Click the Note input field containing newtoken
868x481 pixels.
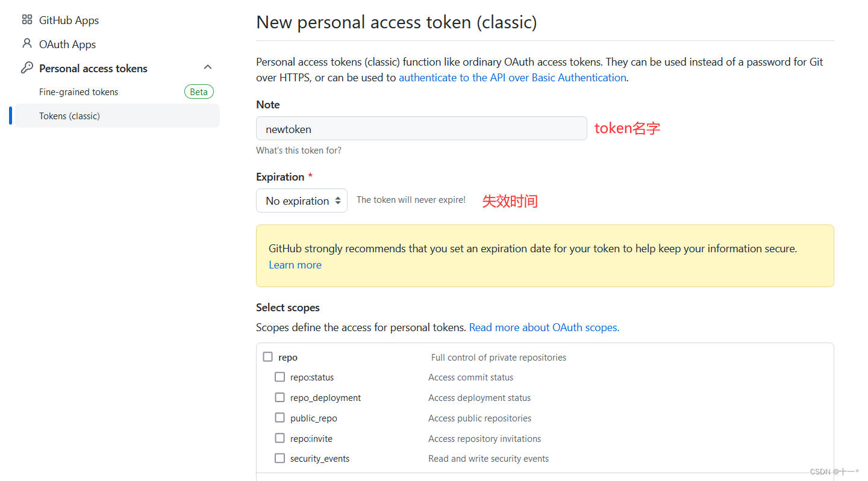click(x=421, y=129)
